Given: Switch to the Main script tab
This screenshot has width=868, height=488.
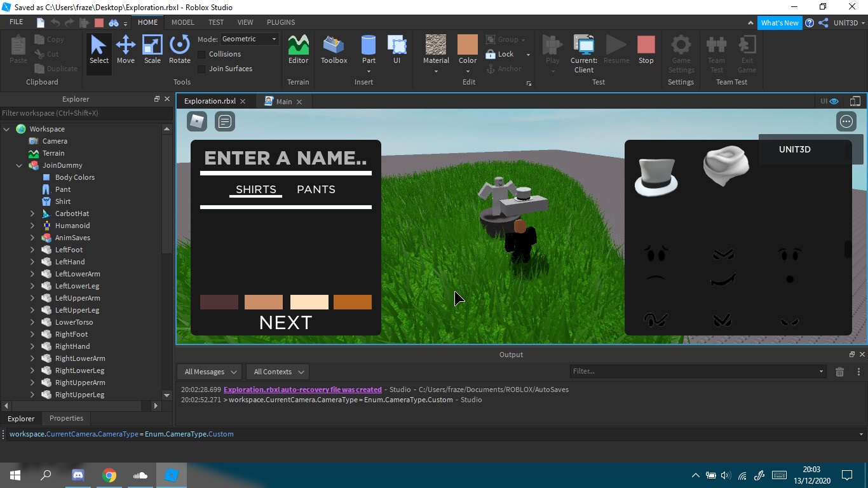Looking at the screenshot, I should (283, 100).
